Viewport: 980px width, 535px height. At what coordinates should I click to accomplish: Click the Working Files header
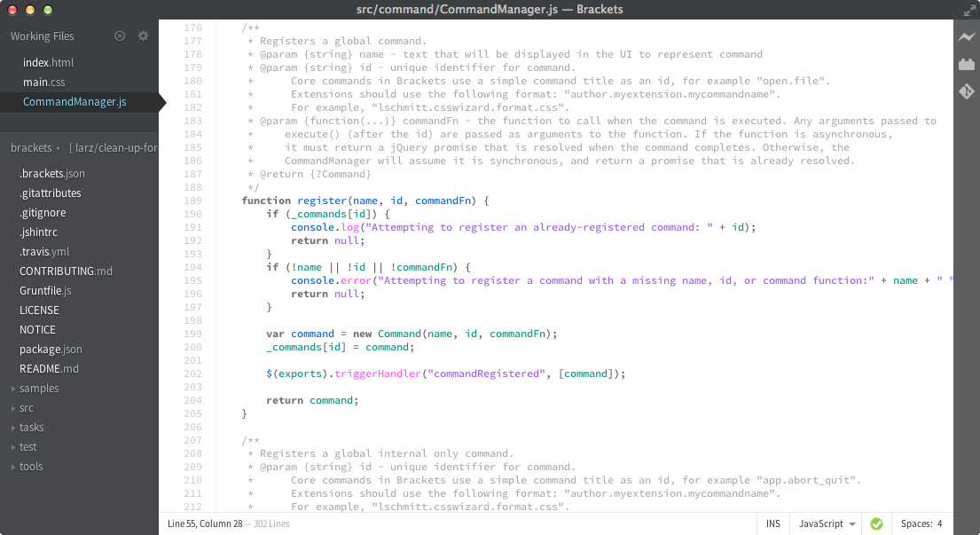click(42, 36)
